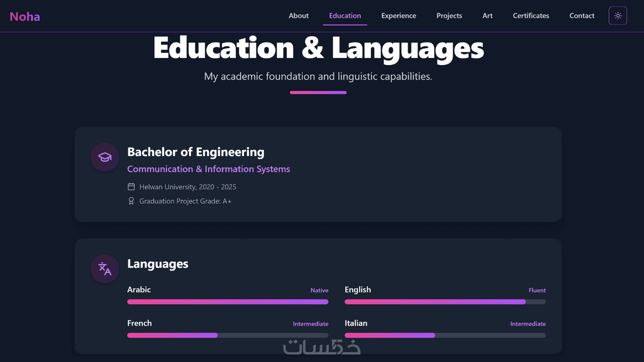Open the Projects nav link

coord(449,16)
